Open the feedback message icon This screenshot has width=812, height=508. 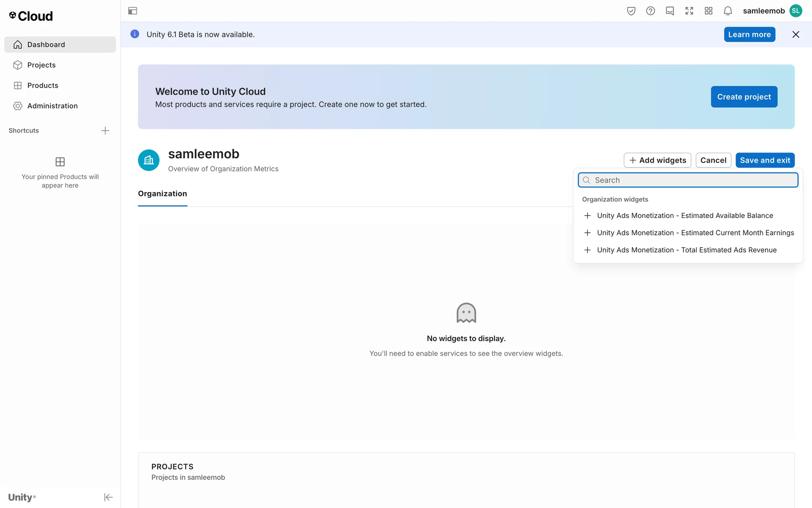coord(670,11)
